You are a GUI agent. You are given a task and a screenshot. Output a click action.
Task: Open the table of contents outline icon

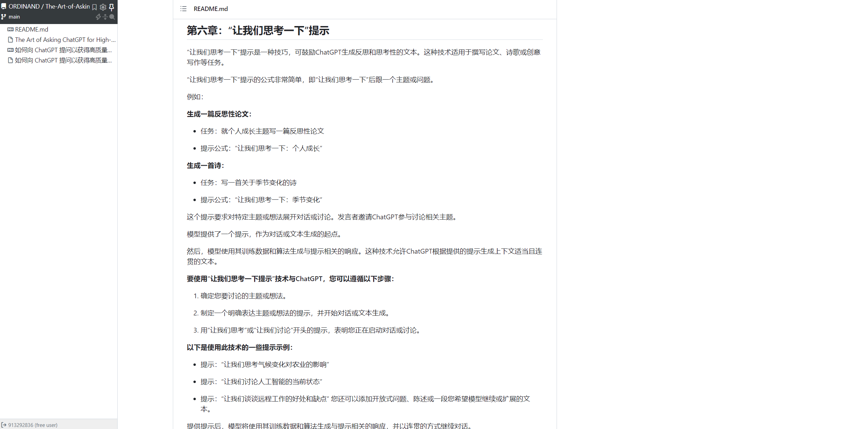[183, 9]
